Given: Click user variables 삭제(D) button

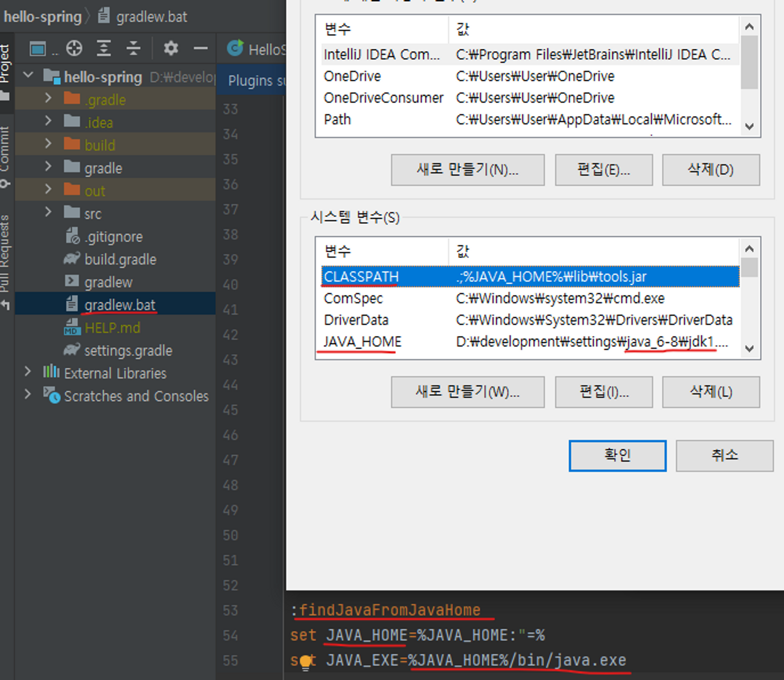Looking at the screenshot, I should click(x=711, y=170).
